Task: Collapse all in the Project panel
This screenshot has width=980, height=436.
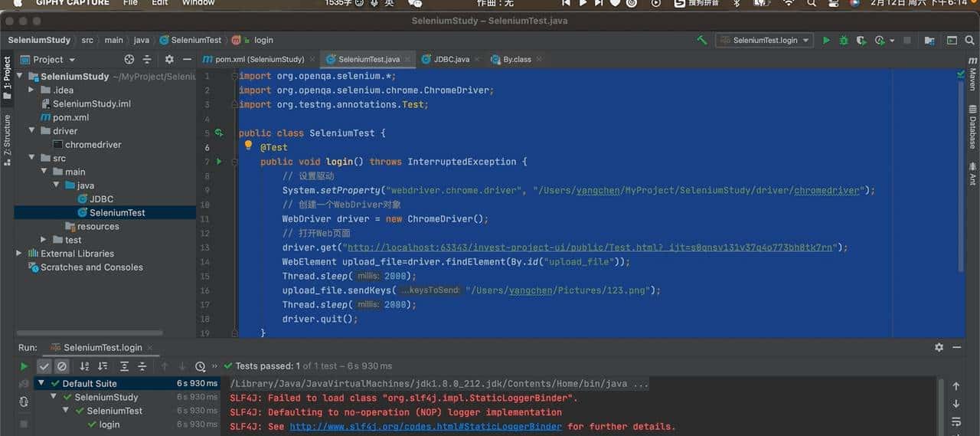Action: pyautogui.click(x=149, y=59)
